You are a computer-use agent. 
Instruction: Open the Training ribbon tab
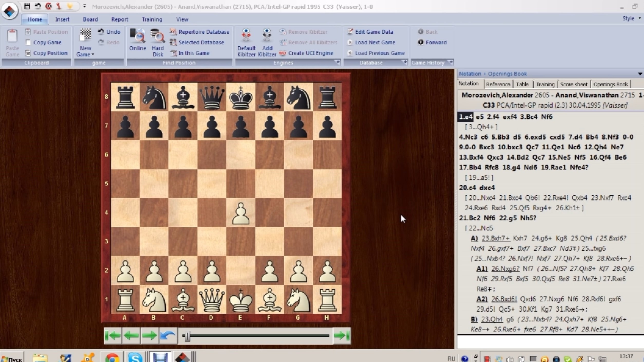coord(152,19)
